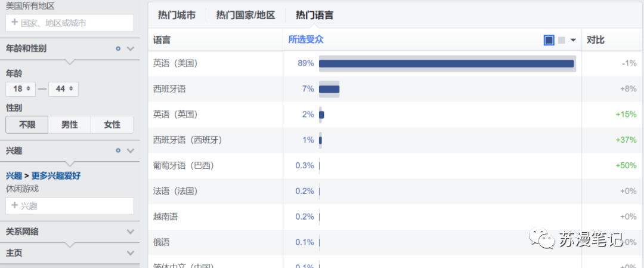Viewport: 644px width, 268px height.
Task: Select the 女性 gender option
Action: tap(112, 125)
